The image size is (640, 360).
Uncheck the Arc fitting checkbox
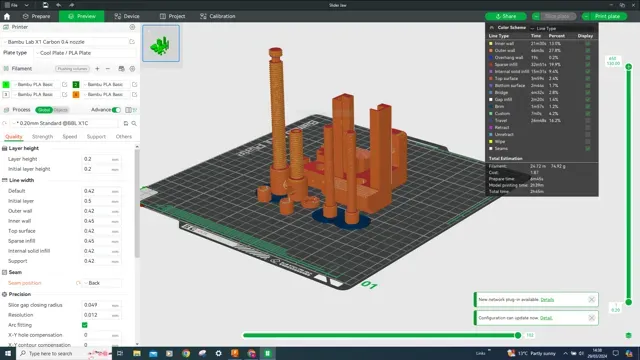84,325
